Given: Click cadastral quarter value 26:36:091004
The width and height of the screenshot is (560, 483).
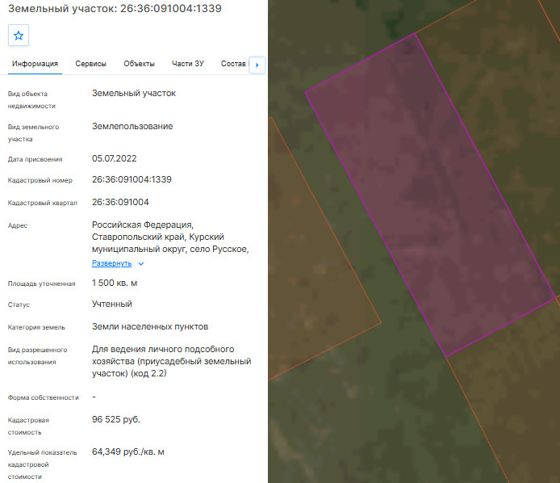Looking at the screenshot, I should click(x=120, y=202).
